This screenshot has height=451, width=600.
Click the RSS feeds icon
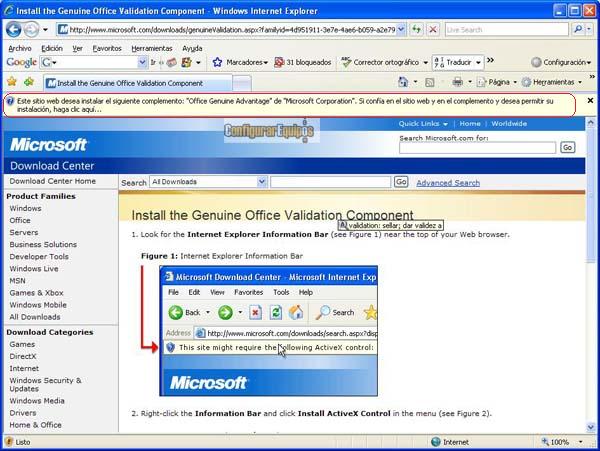pos(430,82)
